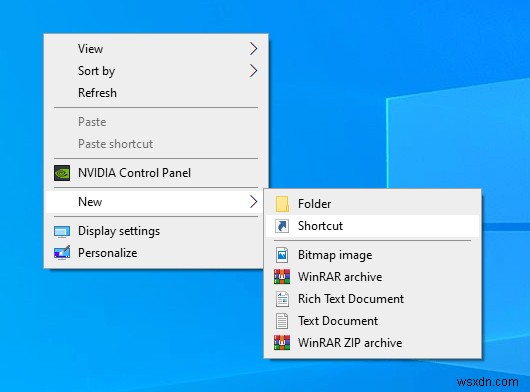This screenshot has width=530, height=392.
Task: Open the View menu entry
Action: point(156,49)
